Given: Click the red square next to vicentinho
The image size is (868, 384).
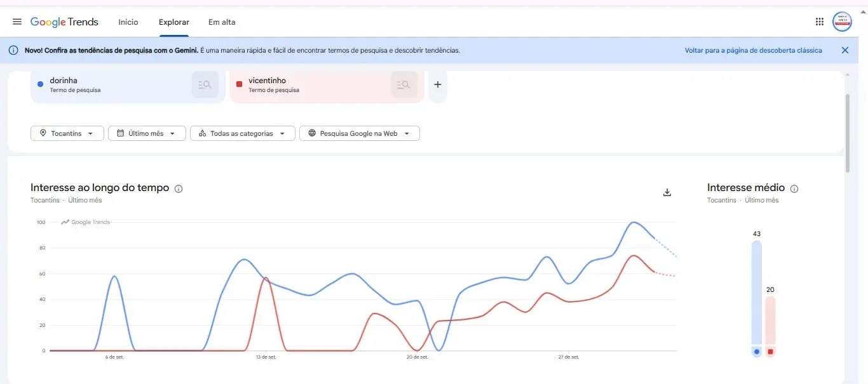Looking at the screenshot, I should (x=239, y=84).
